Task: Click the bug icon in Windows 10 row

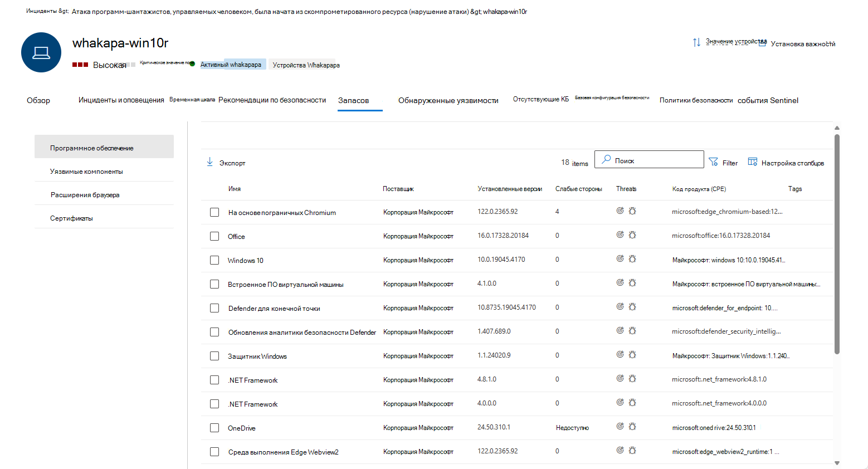Action: (x=632, y=259)
